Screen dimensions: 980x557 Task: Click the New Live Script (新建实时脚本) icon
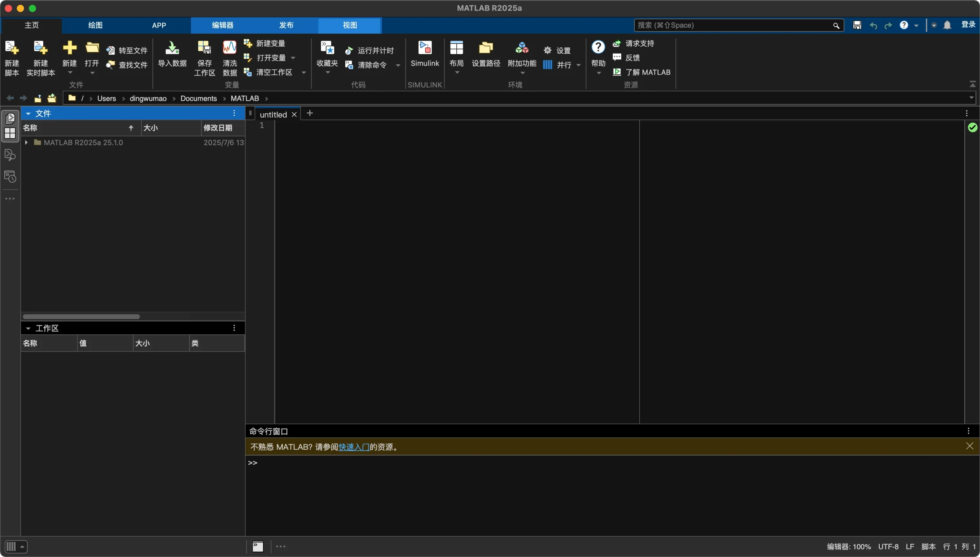pos(41,48)
